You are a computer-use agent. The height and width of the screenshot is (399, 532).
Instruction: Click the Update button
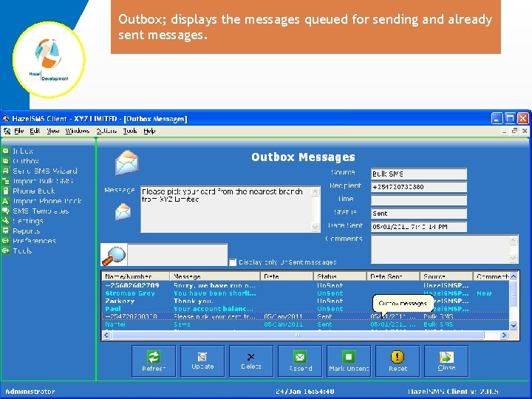click(x=202, y=361)
